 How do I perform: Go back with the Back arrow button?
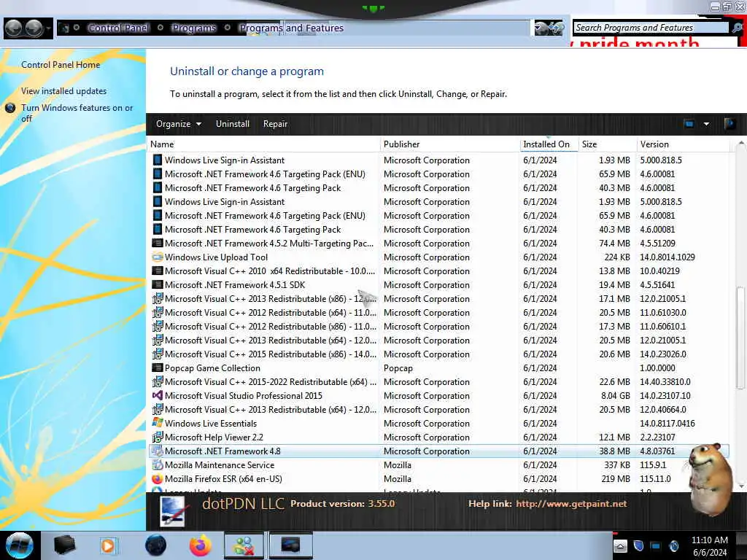(x=13, y=28)
